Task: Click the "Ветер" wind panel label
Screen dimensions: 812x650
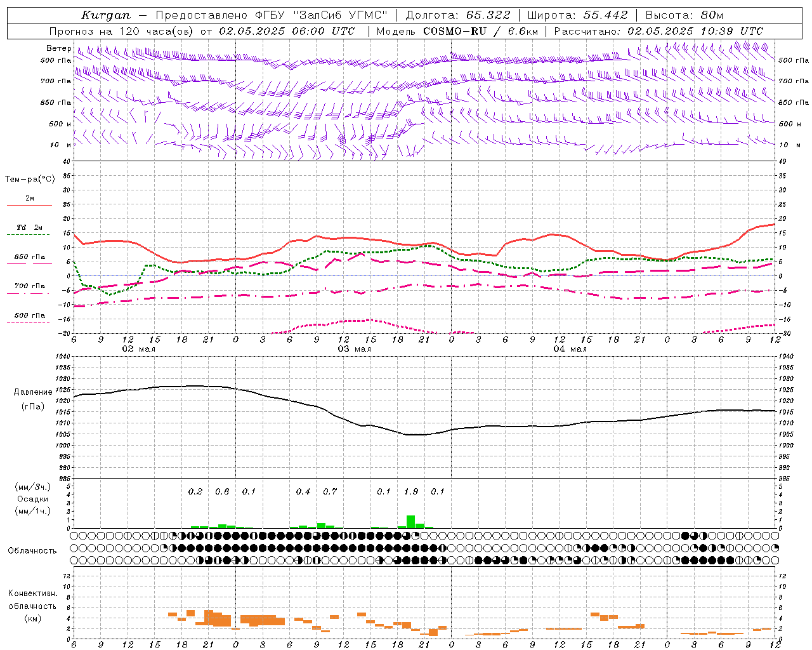Action: (58, 48)
